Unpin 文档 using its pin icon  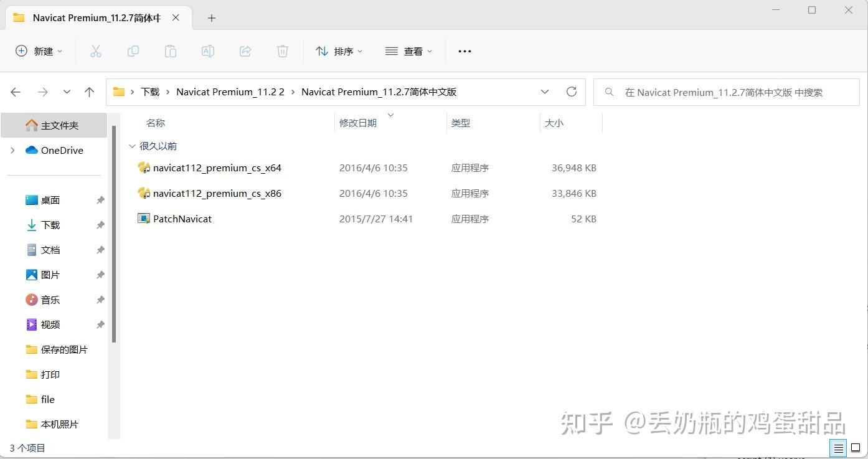coord(100,250)
